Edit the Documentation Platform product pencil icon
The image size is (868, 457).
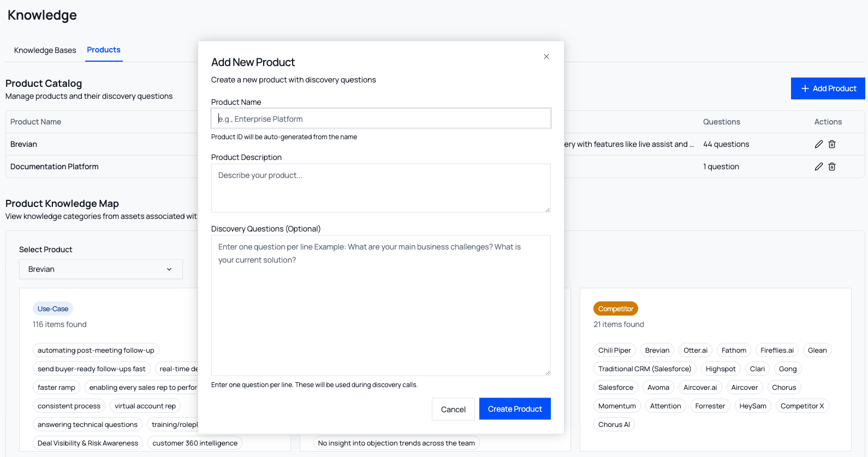pyautogui.click(x=819, y=167)
